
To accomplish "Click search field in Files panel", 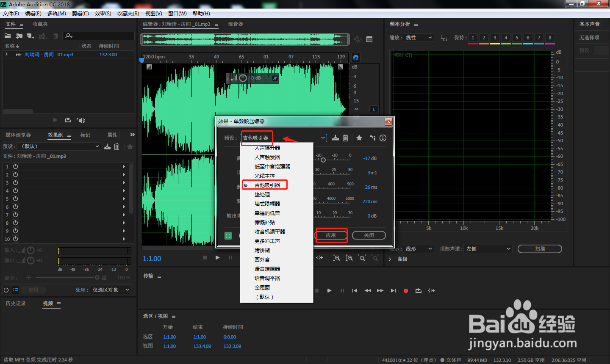I will pyautogui.click(x=99, y=36).
